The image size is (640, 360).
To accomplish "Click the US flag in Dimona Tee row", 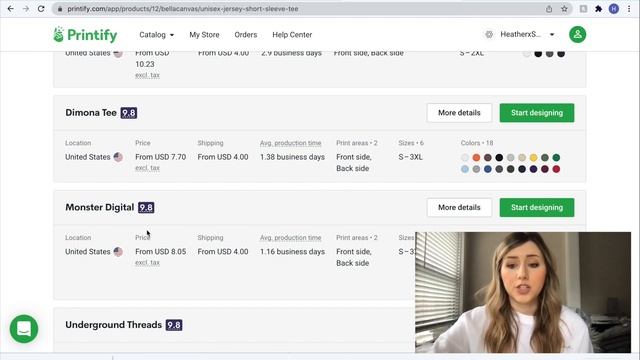I will pyautogui.click(x=118, y=157).
